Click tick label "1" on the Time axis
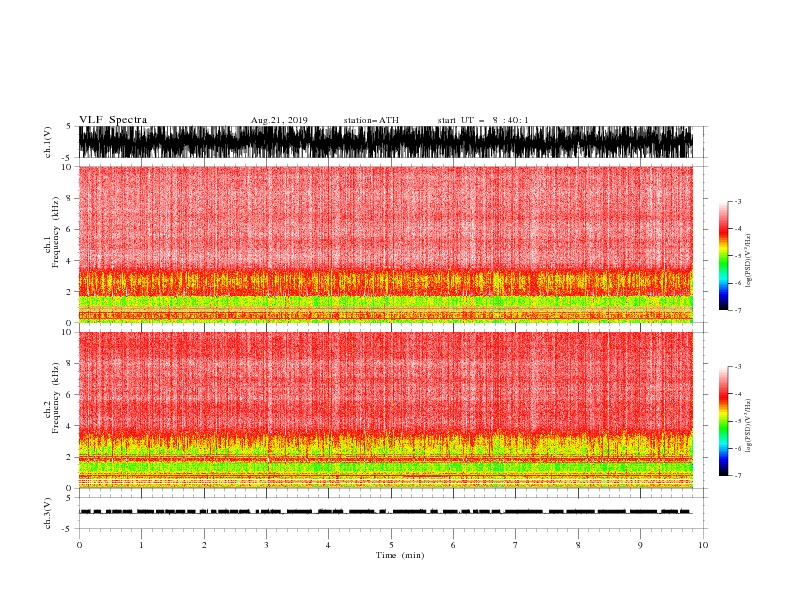 click(141, 545)
